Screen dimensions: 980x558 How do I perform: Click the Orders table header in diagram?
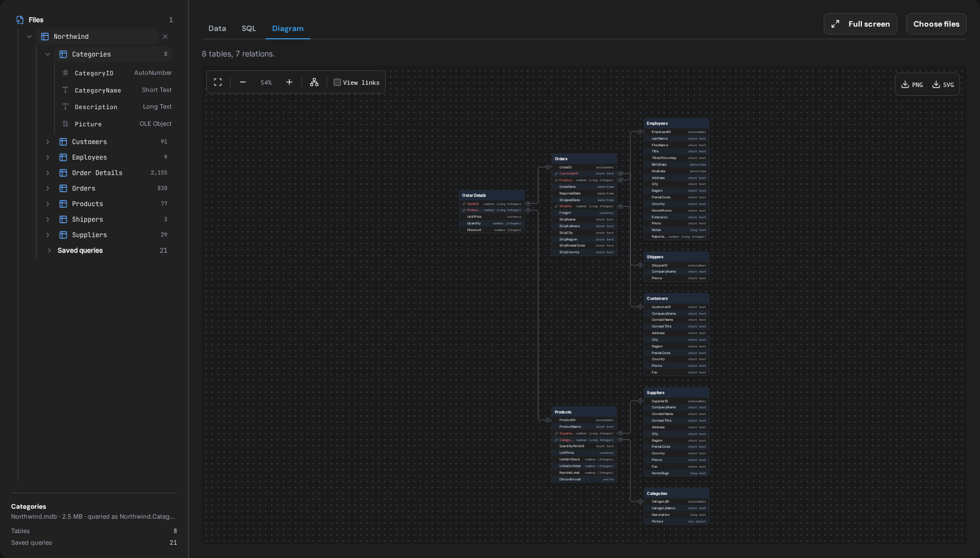tap(584, 158)
